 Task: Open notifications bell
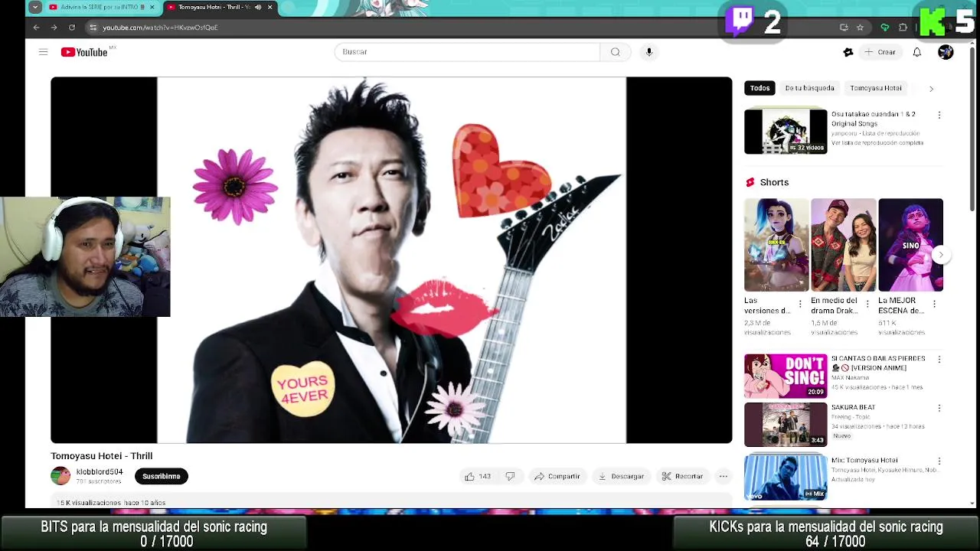(916, 52)
